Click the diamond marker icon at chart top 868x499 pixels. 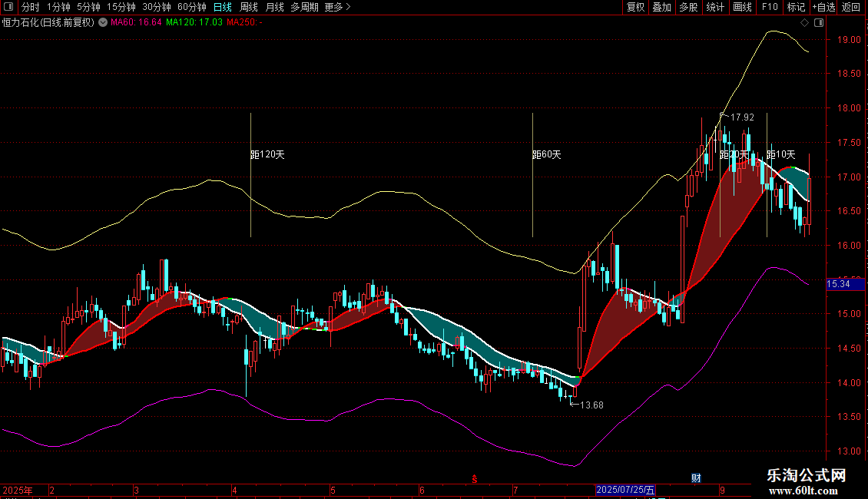[x=804, y=23]
